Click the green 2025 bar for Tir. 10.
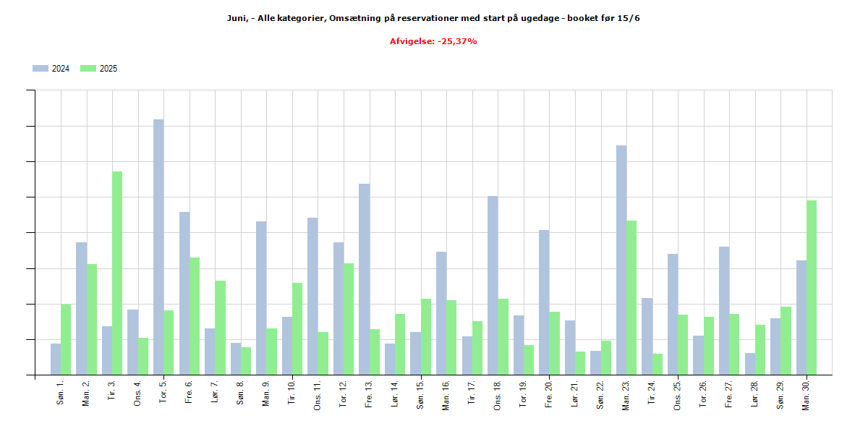 coord(297,329)
